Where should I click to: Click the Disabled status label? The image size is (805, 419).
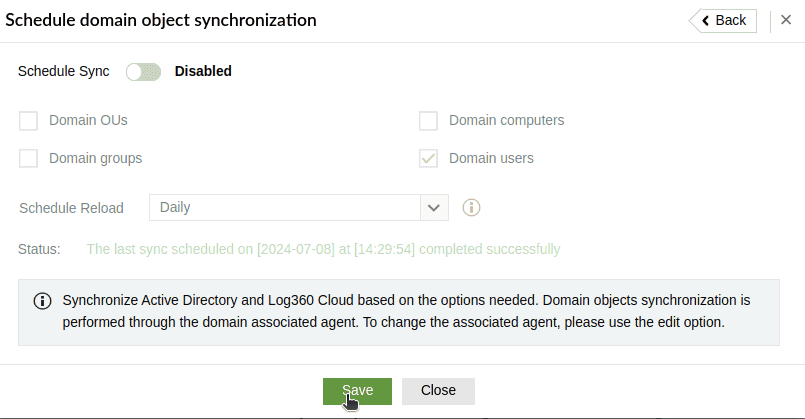pos(203,71)
